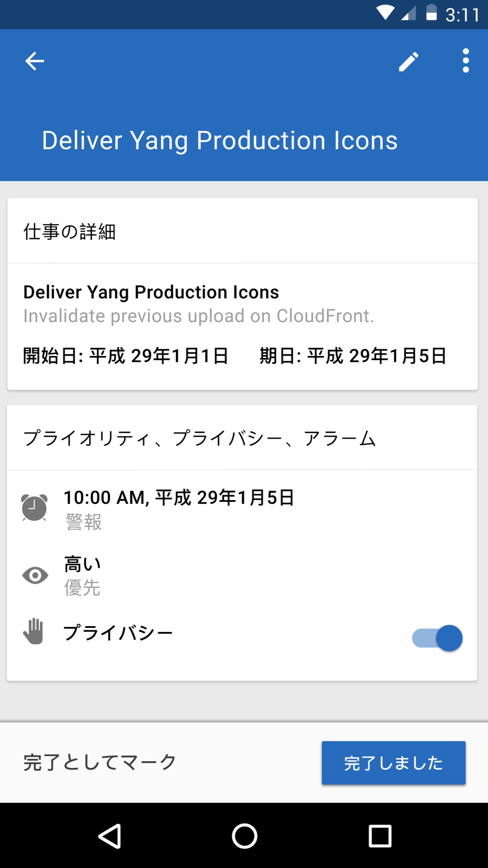The width and height of the screenshot is (488, 868).
Task: Tap the eye priority icon
Action: point(35,575)
